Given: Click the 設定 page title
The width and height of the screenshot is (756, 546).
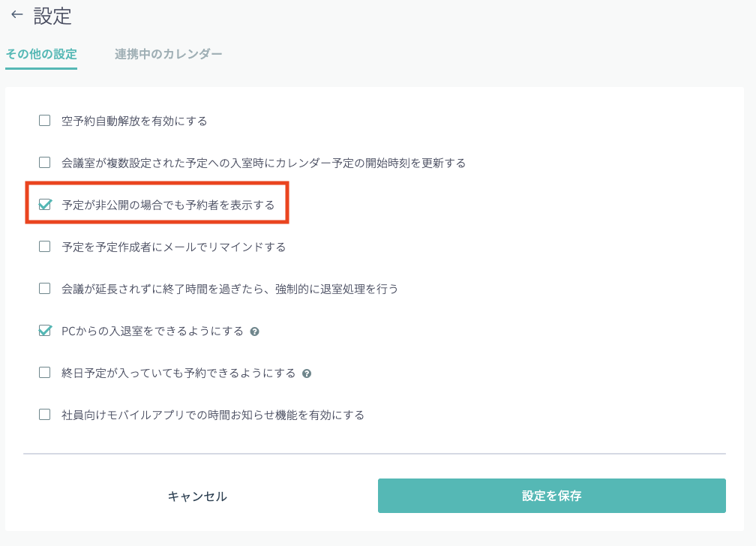Looking at the screenshot, I should click(x=52, y=15).
